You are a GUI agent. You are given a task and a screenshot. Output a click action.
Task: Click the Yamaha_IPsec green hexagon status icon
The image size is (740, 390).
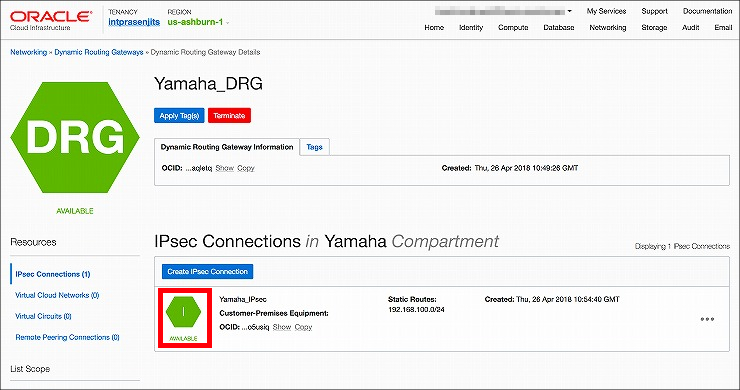click(x=184, y=312)
